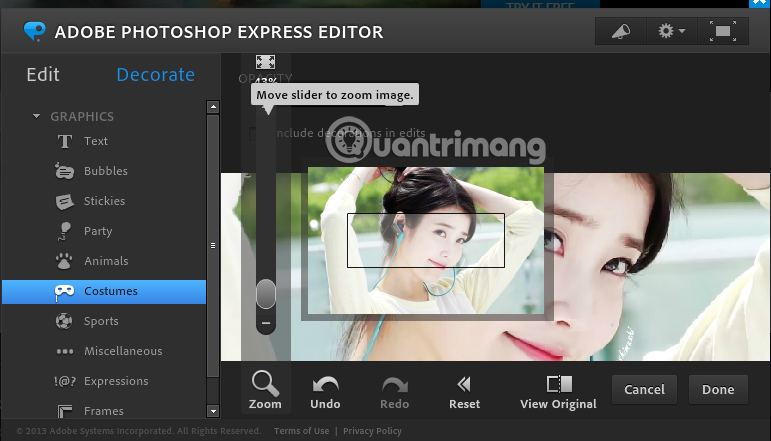This screenshot has height=441, width=771.
Task: Click the Sports soccer ball icon
Action: [64, 321]
